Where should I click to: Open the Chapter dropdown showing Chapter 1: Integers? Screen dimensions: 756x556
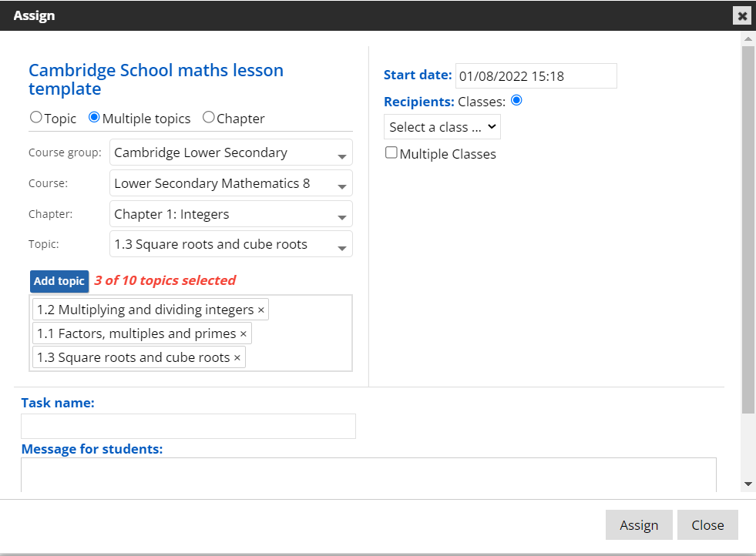pos(231,214)
